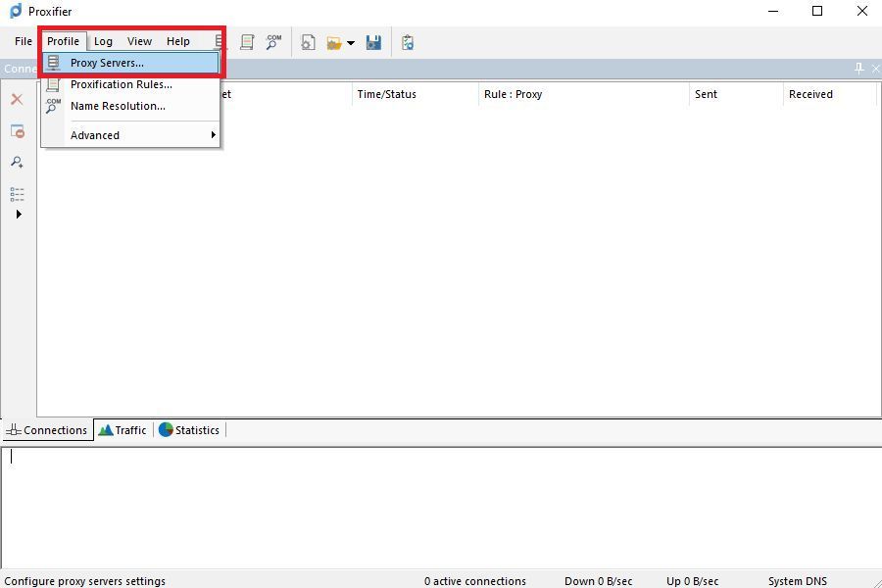Close the Profile menu by clicking Profile
This screenshot has height=588, width=882.
[x=63, y=41]
